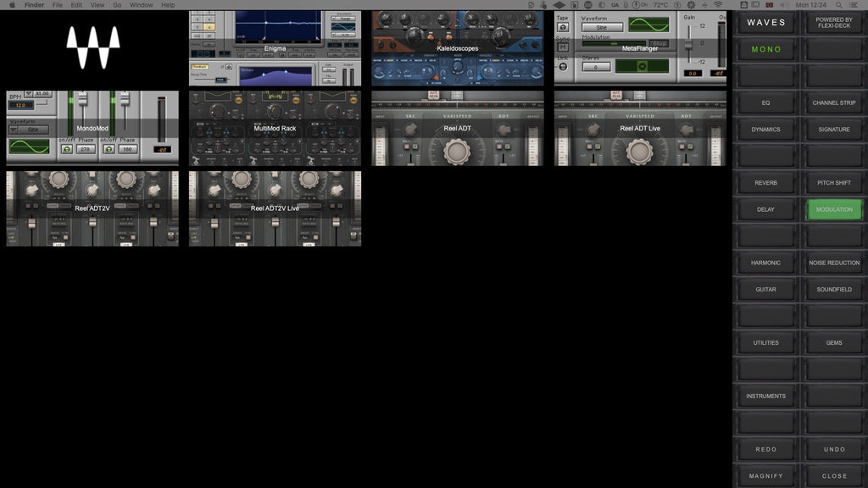Click the UNDO button in the sidebar
The image size is (868, 488).
click(832, 449)
